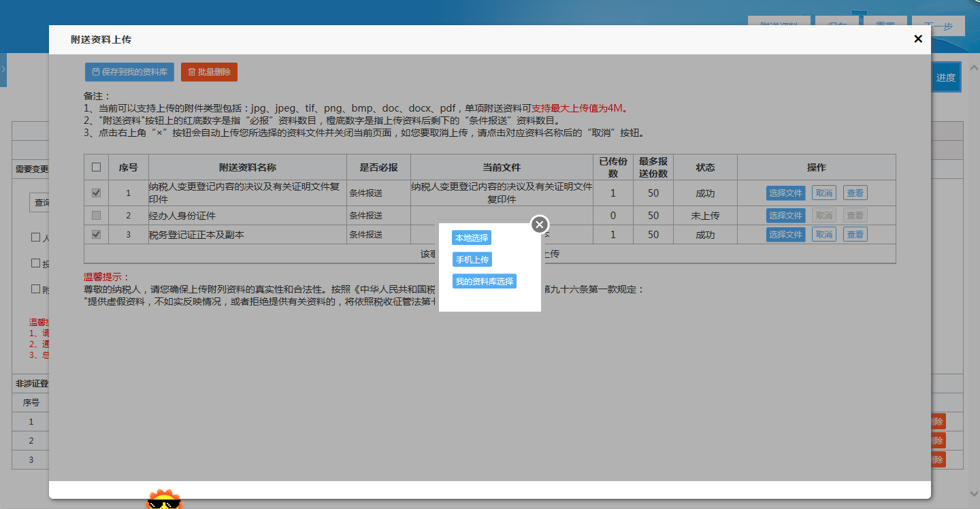980x509 pixels.
Task: Uncheck row 1 纳税人变更登记 checkbox
Action: click(x=96, y=193)
